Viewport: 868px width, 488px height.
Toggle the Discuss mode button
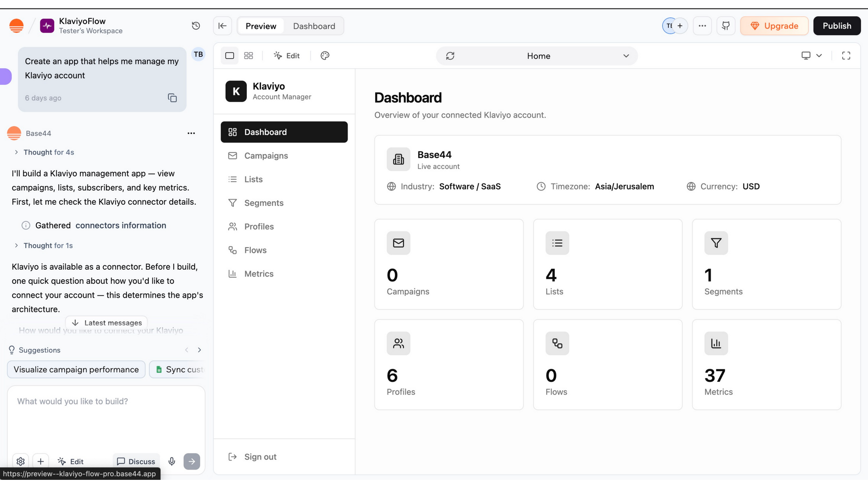pyautogui.click(x=136, y=461)
